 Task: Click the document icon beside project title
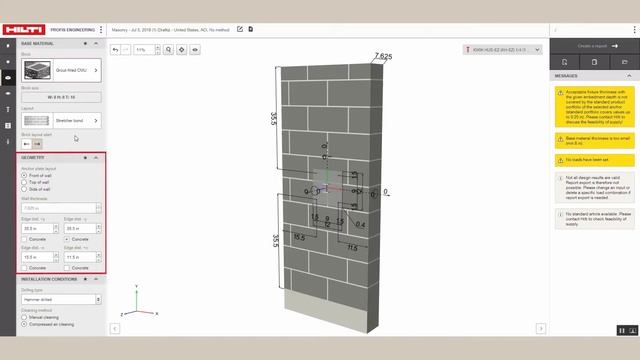251,29
